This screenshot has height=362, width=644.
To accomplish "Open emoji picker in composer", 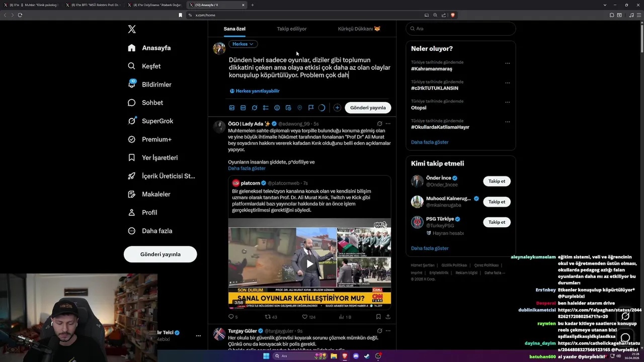I will point(277,108).
